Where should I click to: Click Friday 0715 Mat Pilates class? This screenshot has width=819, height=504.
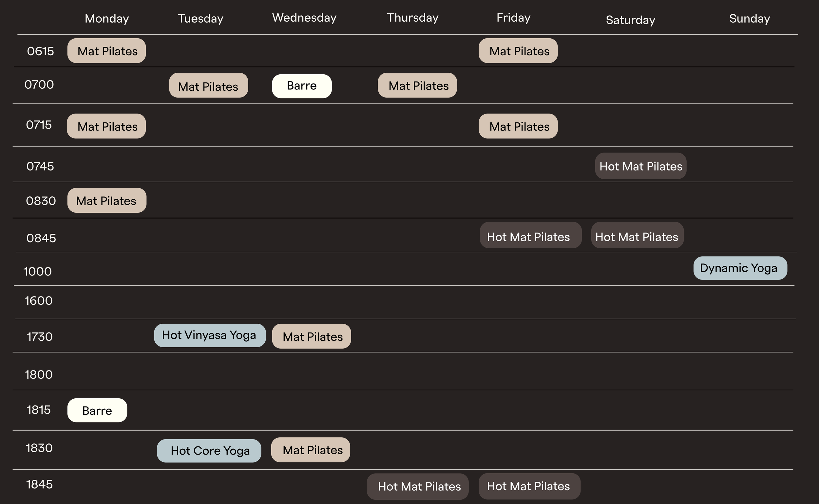(x=518, y=126)
